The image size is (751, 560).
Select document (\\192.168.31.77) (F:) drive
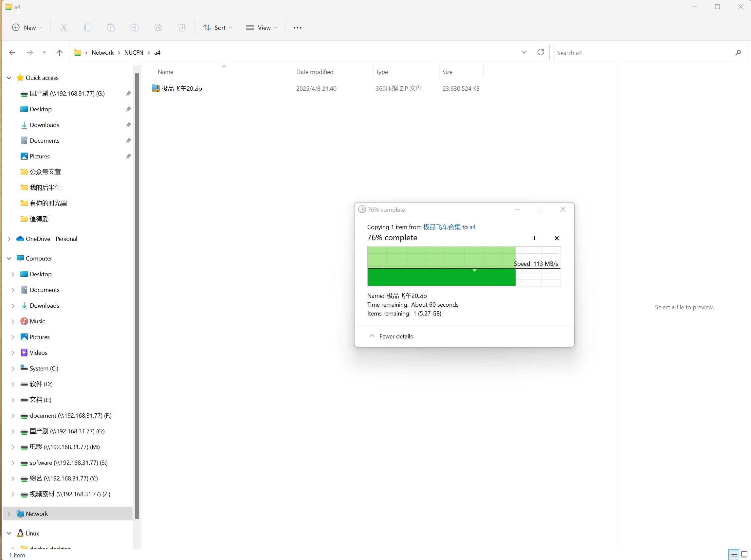[x=70, y=416]
